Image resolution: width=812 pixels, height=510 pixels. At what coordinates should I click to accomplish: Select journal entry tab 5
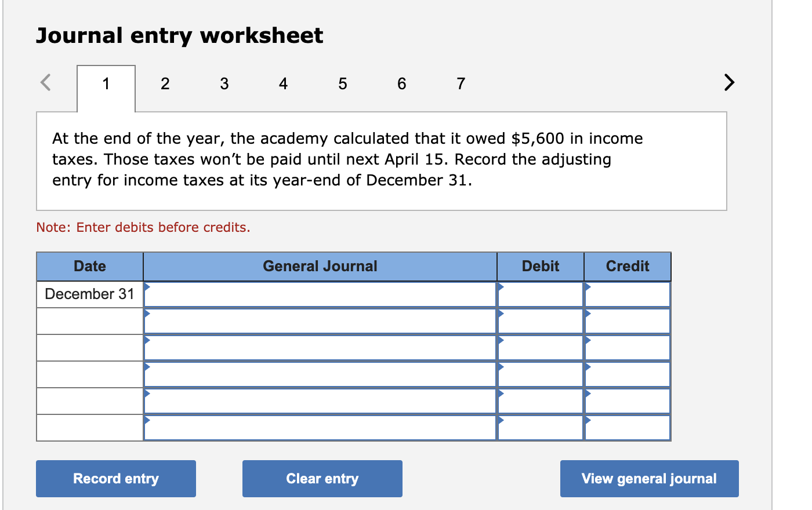pos(343,84)
